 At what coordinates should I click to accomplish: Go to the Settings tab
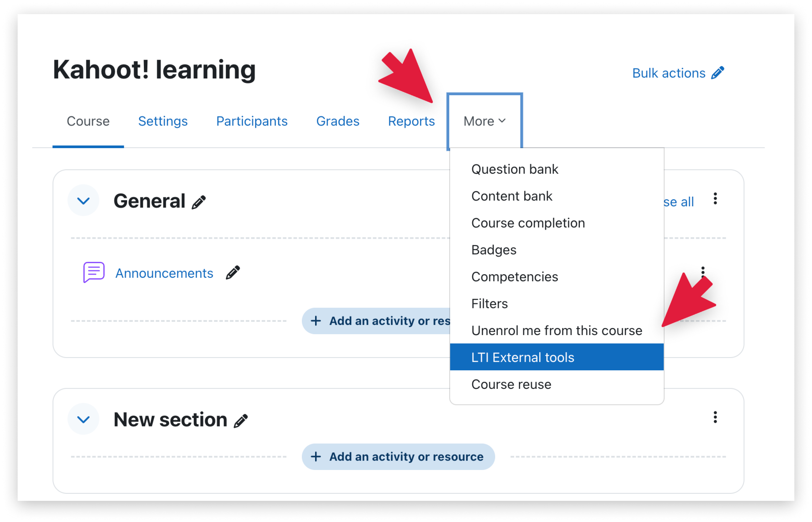[x=163, y=121]
